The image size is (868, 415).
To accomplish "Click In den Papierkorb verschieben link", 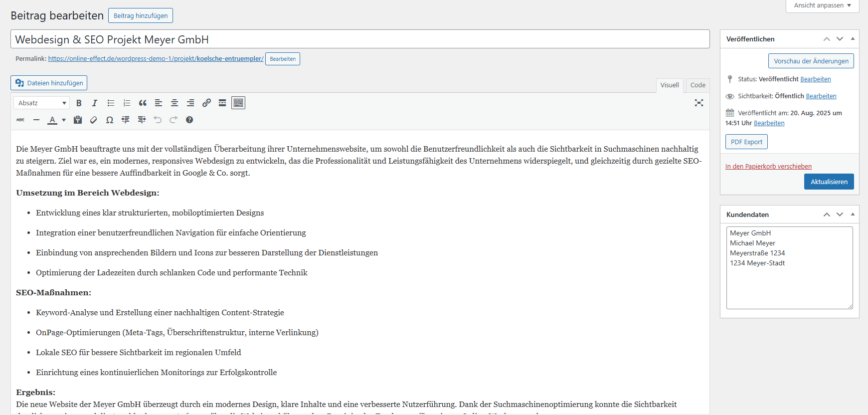I will point(768,167).
